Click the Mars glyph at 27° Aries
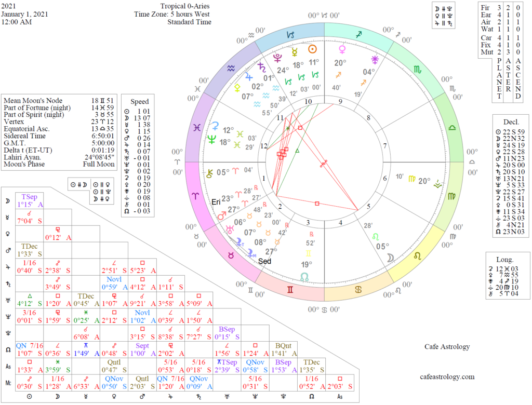This screenshot has width=532, height=405. point(221,217)
